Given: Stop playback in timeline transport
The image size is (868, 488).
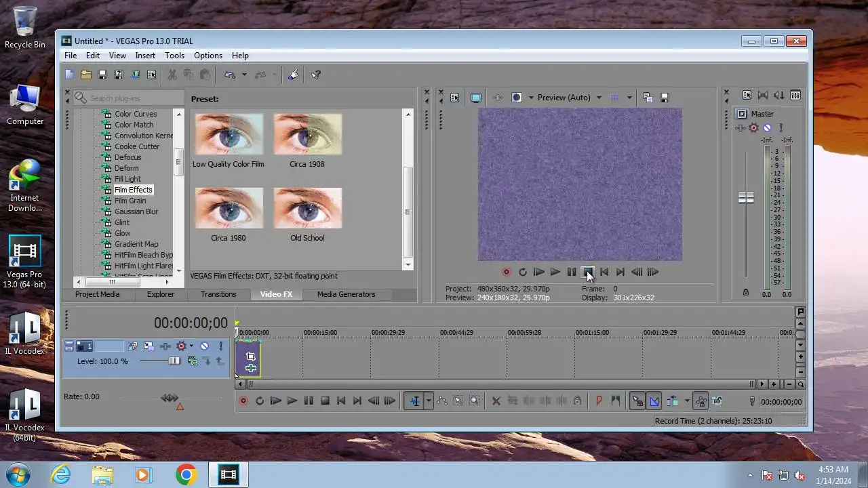Looking at the screenshot, I should coord(325,401).
